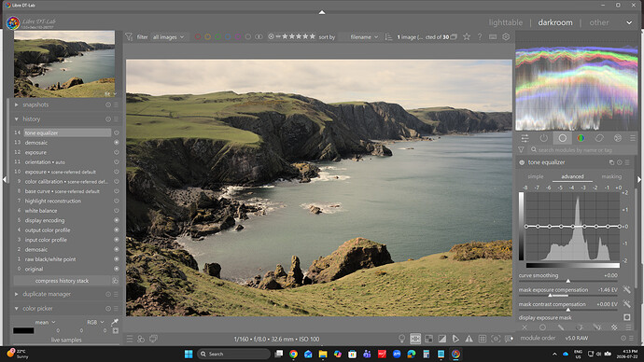Image resolution: width=644 pixels, height=362 pixels.
Task: Open the styles quick access icon
Action: point(141,339)
